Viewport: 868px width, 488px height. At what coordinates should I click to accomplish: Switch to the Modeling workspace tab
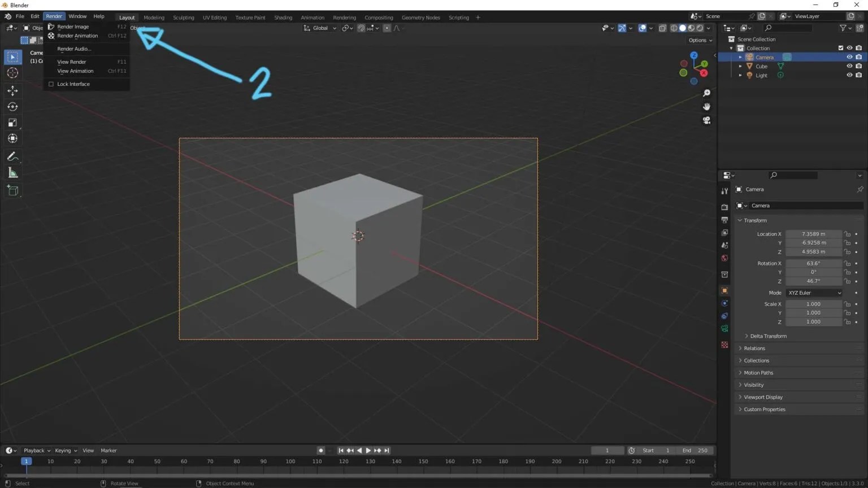[154, 18]
